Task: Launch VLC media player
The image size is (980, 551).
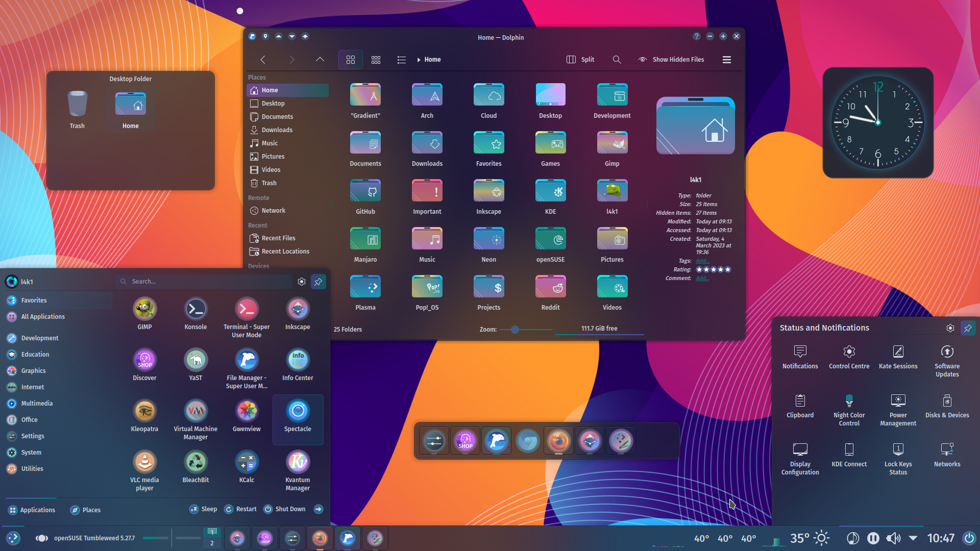Action: tap(144, 462)
